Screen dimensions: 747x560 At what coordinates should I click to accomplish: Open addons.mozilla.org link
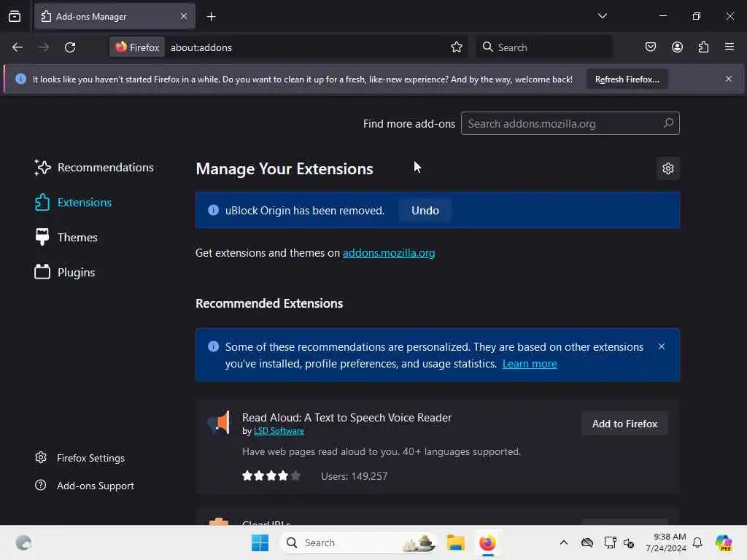389,253
